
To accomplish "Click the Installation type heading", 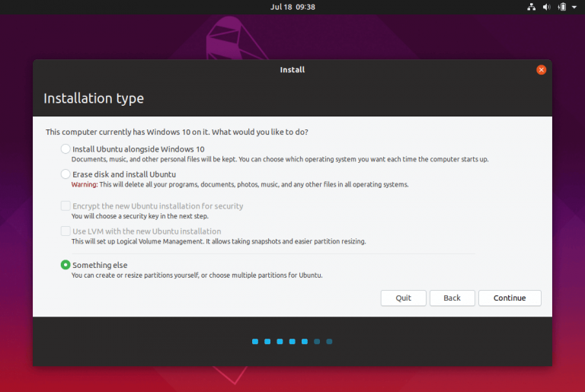I will [x=94, y=98].
